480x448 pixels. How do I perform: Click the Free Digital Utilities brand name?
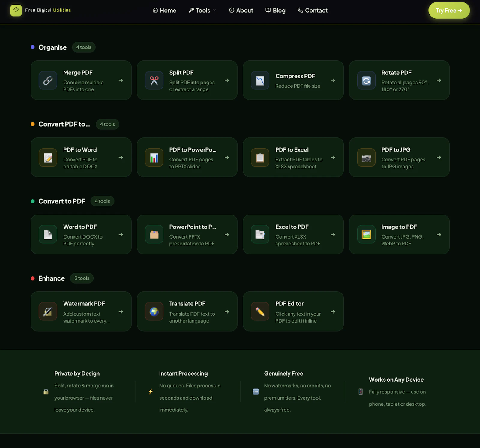(48, 10)
